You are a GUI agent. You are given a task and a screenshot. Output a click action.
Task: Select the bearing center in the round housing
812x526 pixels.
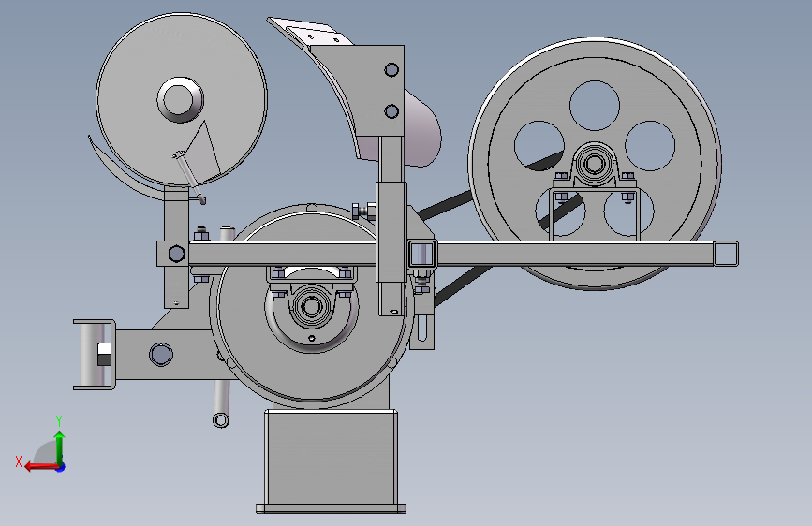point(311,306)
